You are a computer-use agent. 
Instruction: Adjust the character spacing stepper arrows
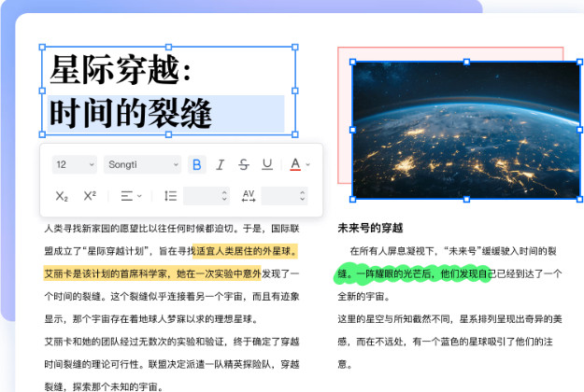coord(303,196)
